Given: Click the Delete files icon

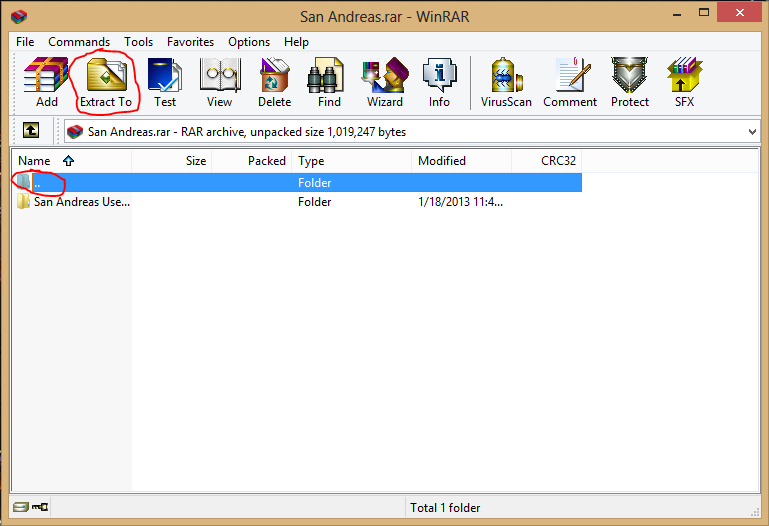Looking at the screenshot, I should 274,82.
